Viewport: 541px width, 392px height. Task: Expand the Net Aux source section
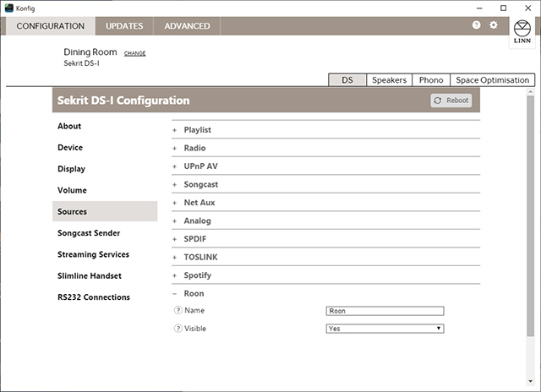tap(325, 203)
